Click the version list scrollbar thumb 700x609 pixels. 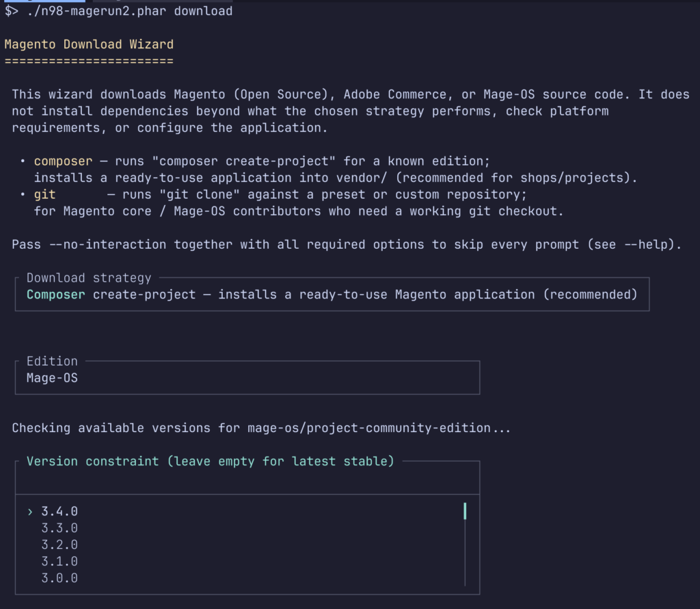[x=465, y=511]
